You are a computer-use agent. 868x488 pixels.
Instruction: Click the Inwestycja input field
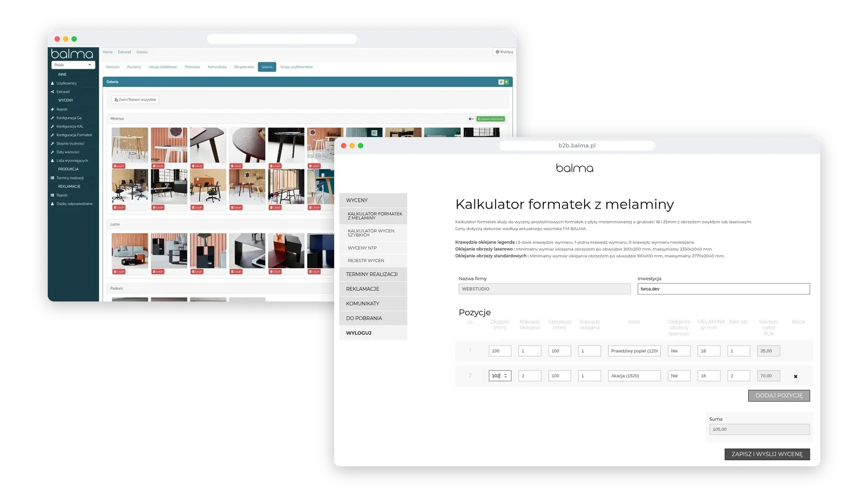click(723, 289)
